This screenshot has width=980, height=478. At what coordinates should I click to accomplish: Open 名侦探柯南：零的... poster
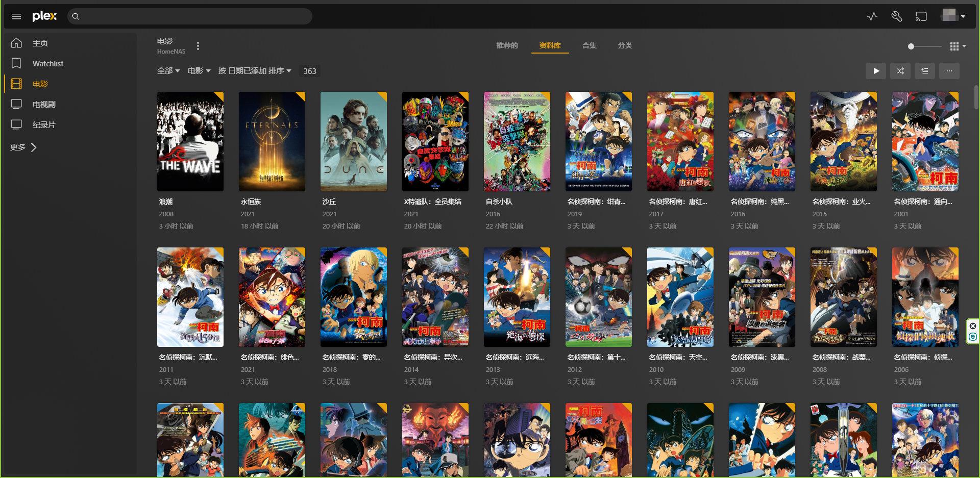354,297
